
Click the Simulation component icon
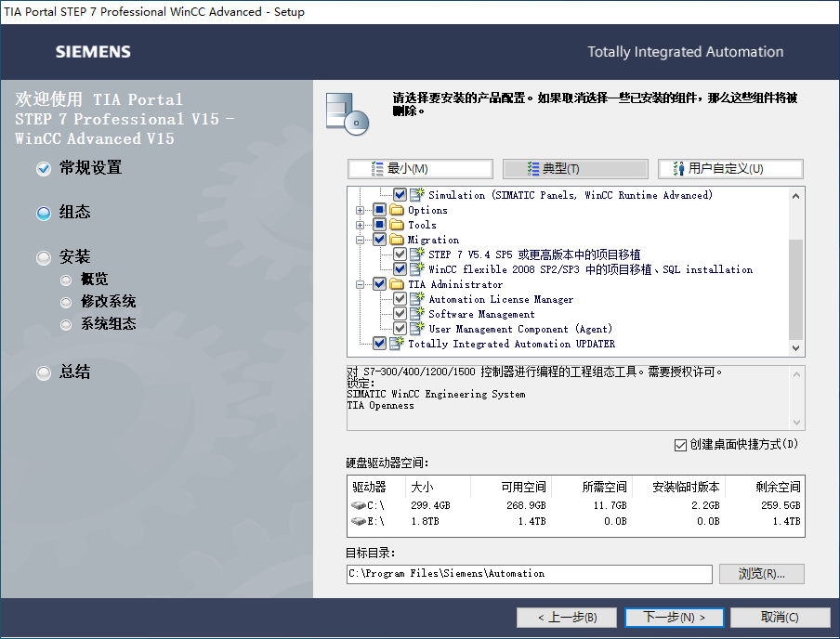point(417,194)
